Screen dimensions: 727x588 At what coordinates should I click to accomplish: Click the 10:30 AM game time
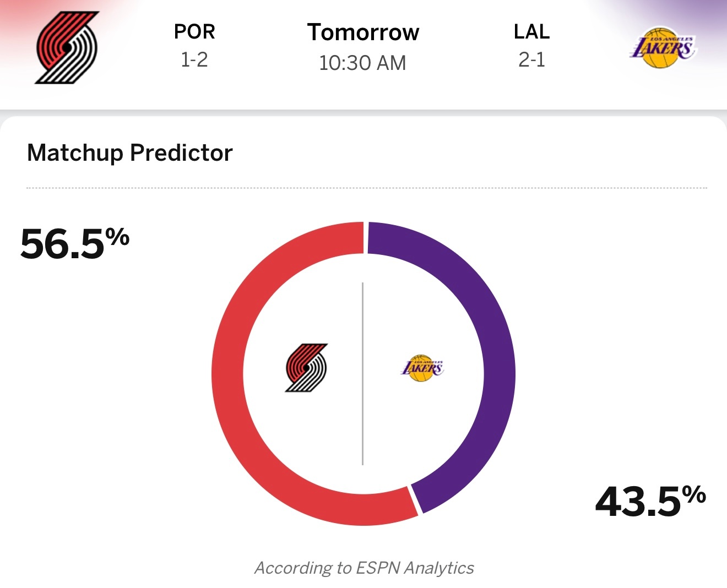coord(363,63)
